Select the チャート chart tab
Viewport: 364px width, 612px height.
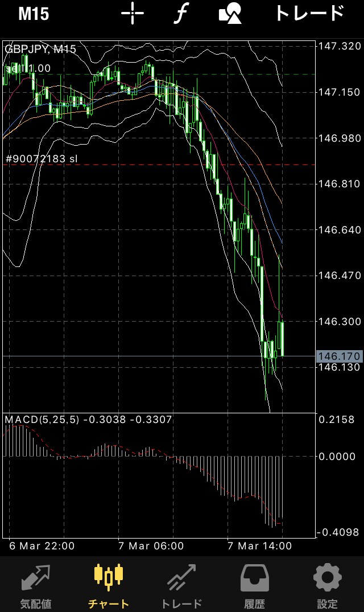[x=108, y=586]
